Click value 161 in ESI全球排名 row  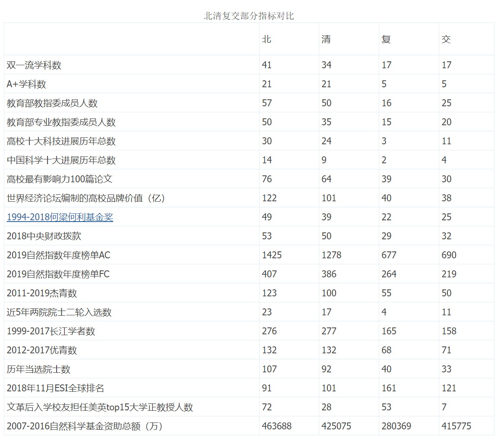click(389, 388)
